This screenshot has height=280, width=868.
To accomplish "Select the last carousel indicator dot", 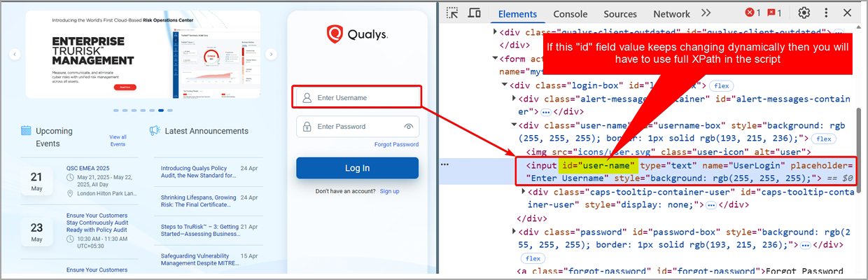I will click(170, 110).
